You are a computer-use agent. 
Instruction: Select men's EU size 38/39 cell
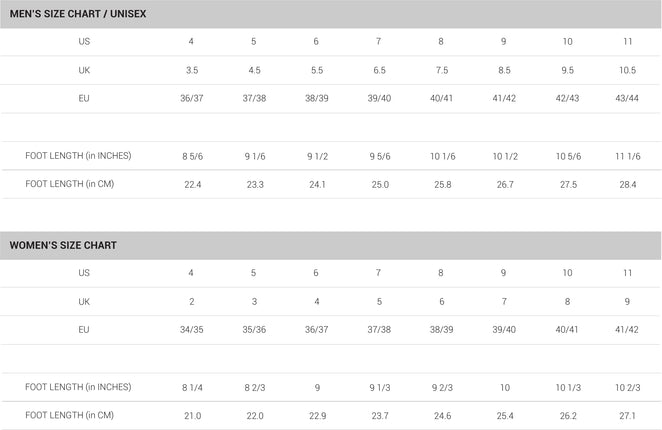tap(317, 98)
